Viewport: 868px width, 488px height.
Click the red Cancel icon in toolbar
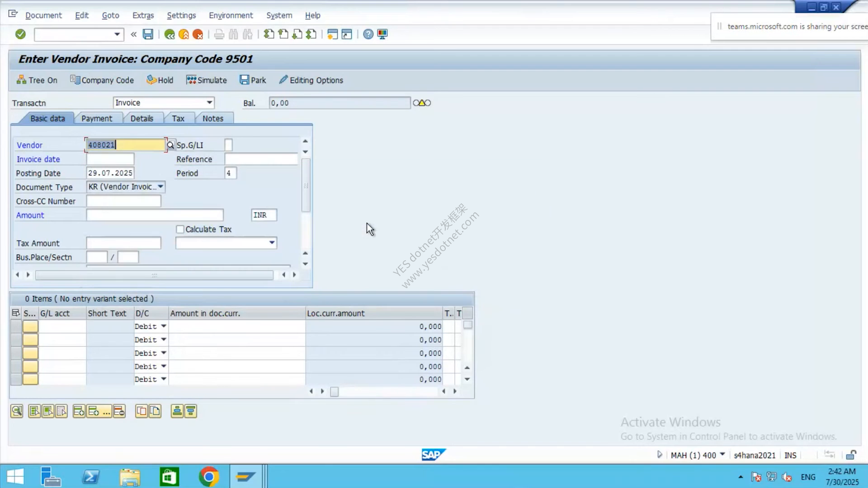tap(198, 34)
